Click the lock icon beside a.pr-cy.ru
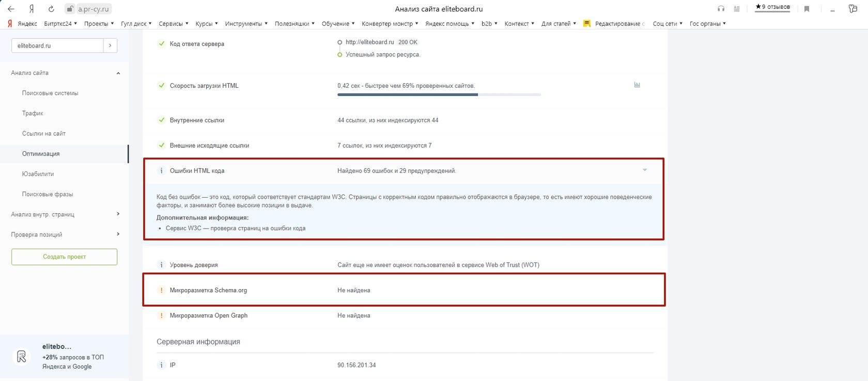This screenshot has width=868, height=381. pyautogui.click(x=70, y=9)
